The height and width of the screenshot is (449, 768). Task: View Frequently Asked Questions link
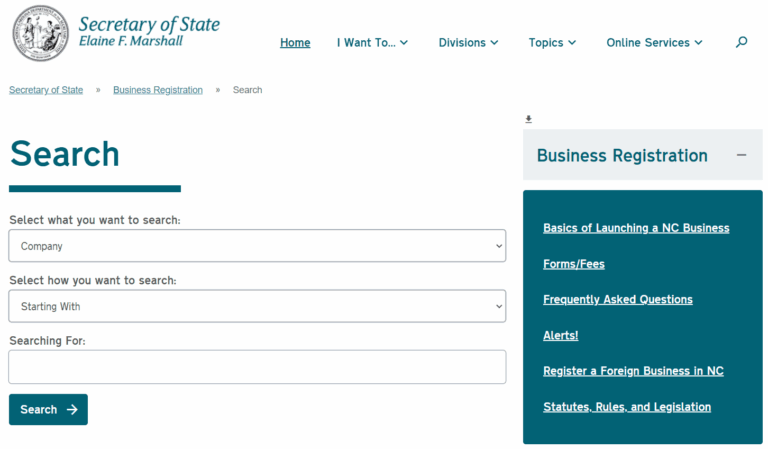pyautogui.click(x=617, y=299)
